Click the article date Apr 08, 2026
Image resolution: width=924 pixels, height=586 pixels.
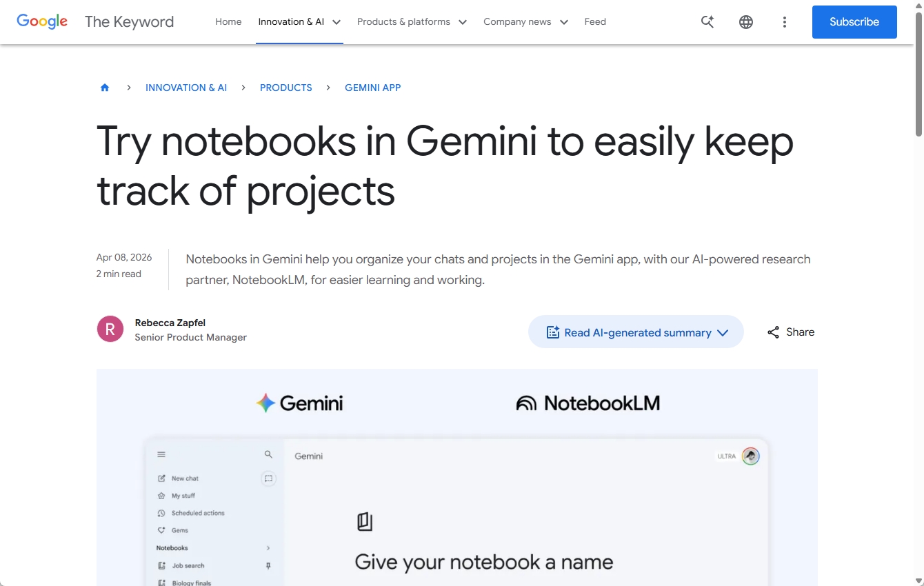pyautogui.click(x=124, y=257)
